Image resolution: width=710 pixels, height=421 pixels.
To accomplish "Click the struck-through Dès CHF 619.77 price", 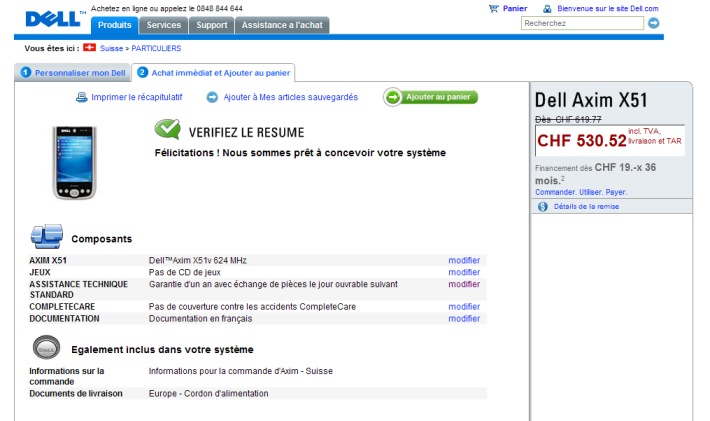I will [x=568, y=120].
